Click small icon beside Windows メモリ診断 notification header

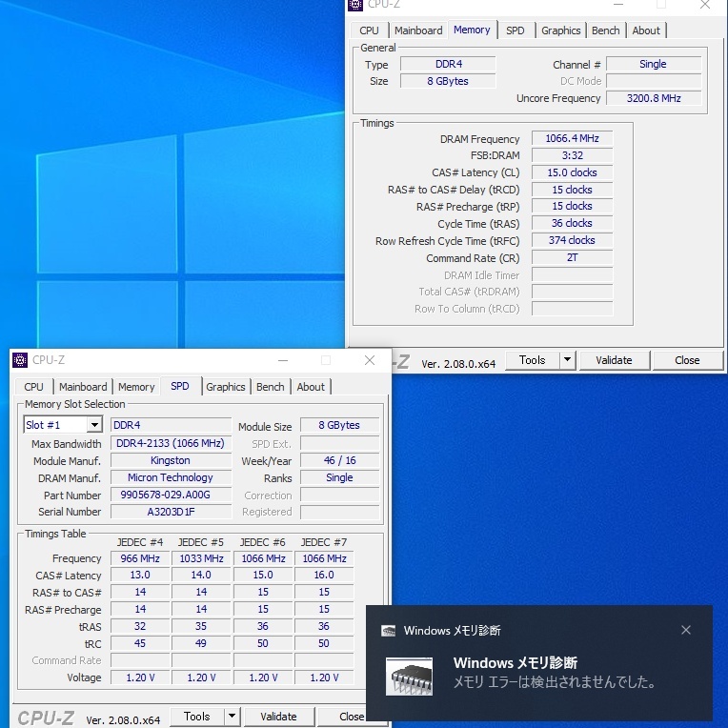coord(389,631)
